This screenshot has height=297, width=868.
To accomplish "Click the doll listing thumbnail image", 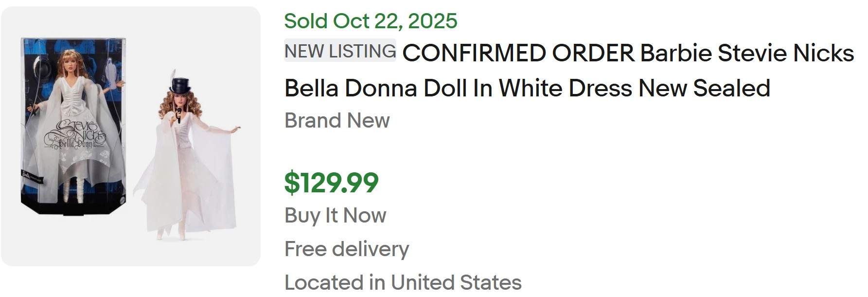I will point(130,136).
